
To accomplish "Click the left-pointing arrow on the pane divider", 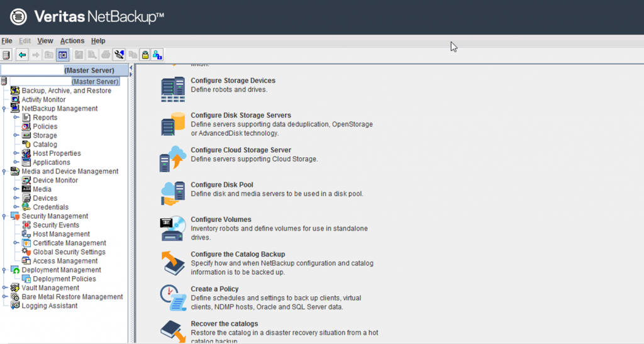I will click(x=131, y=68).
